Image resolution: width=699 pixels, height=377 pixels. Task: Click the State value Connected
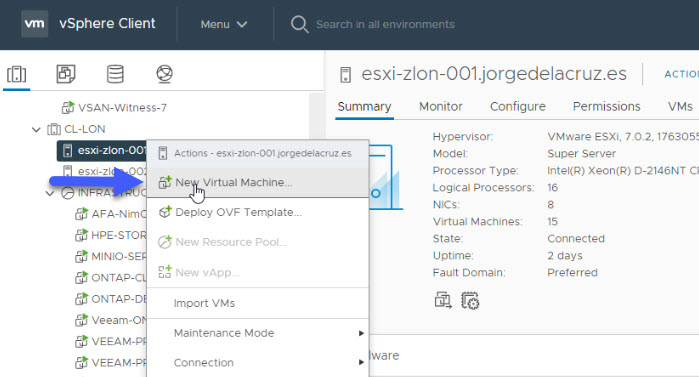(x=576, y=238)
